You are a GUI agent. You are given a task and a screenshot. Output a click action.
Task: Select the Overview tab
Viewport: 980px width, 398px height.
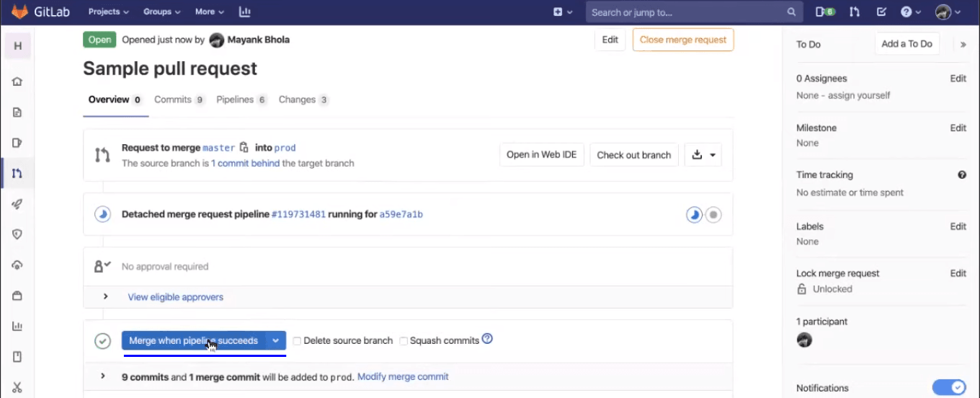pyautogui.click(x=115, y=99)
